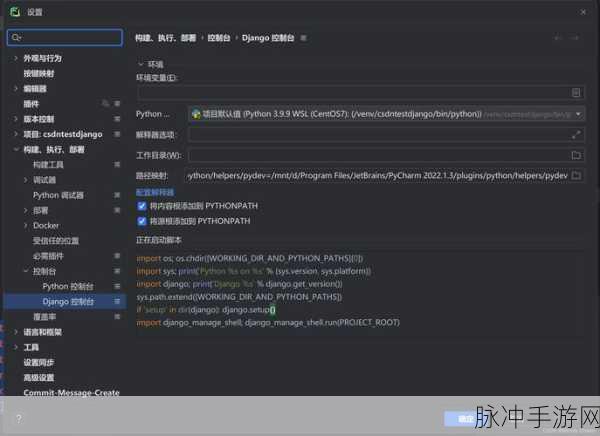Select 构建工具 settings page
Viewport: 600px width, 436px height.
click(48, 165)
